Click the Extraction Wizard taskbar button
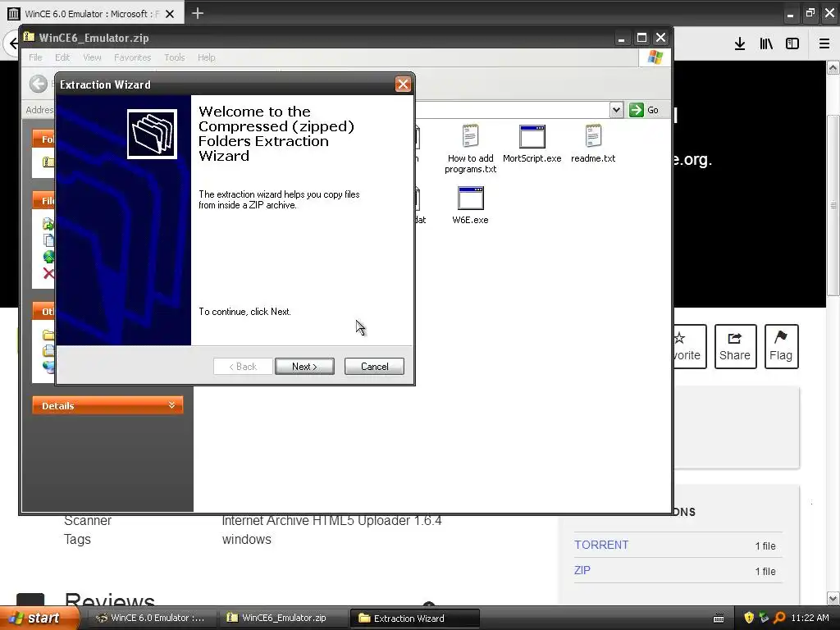Viewport: 840px width, 630px height. pyautogui.click(x=414, y=618)
